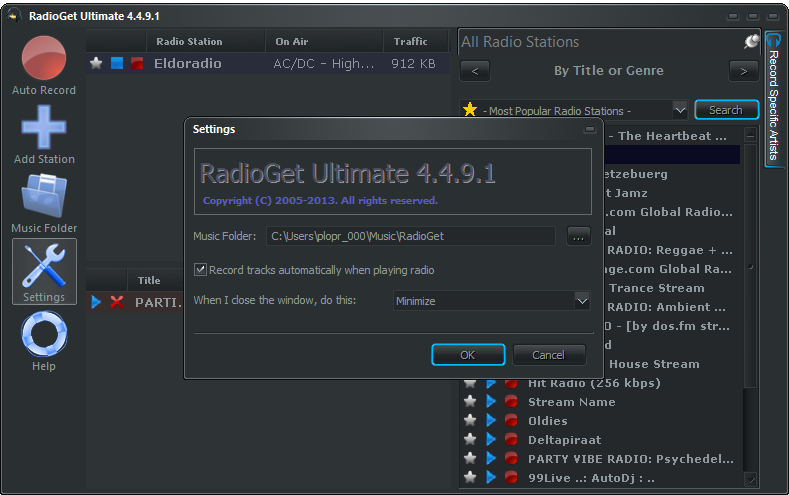The height and width of the screenshot is (495, 789).
Task: Open the Music Folder icon
Action: [43, 196]
